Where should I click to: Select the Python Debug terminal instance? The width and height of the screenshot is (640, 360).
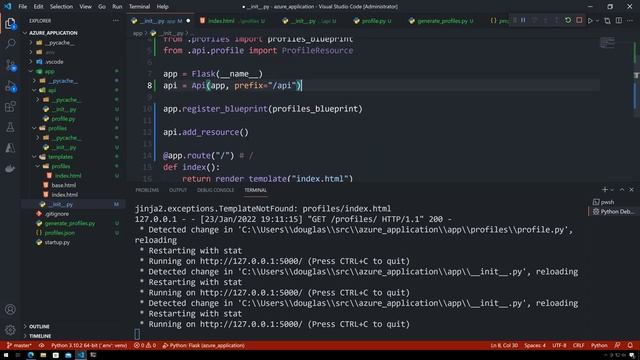(x=613, y=211)
